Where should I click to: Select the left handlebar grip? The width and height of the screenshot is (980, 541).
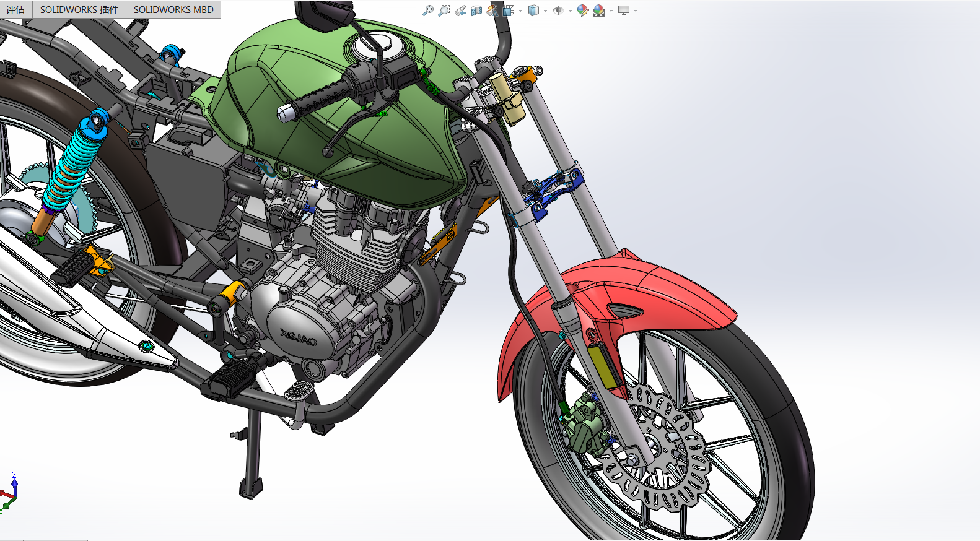[316, 99]
